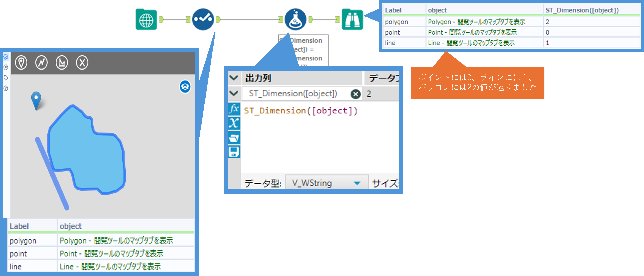Choose the draw line icon

tap(41, 62)
